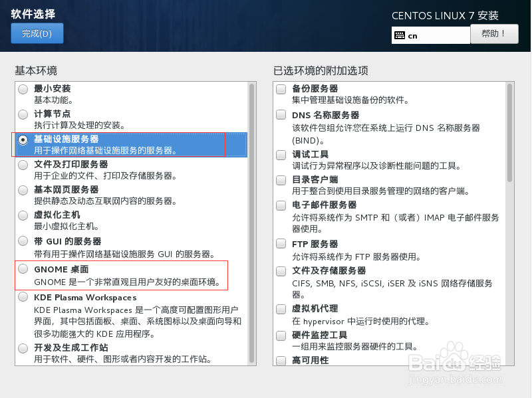Enable the 目录客户端 checkbox

click(281, 180)
